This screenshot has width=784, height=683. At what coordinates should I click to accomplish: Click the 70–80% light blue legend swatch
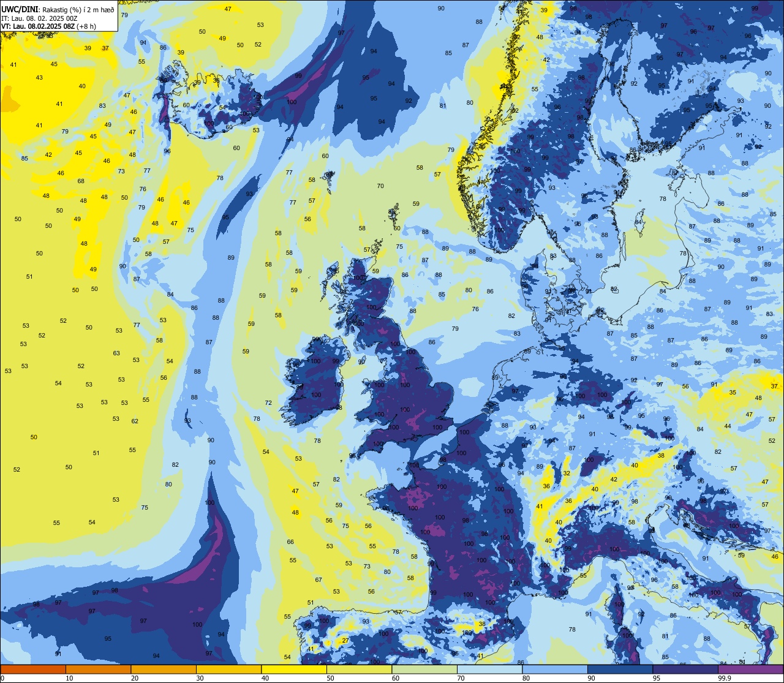(489, 669)
